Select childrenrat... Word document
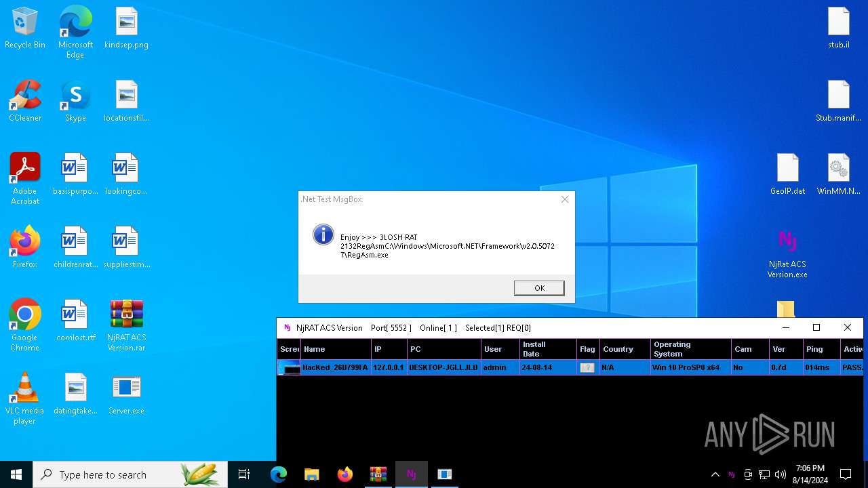The image size is (868, 488). 75,248
